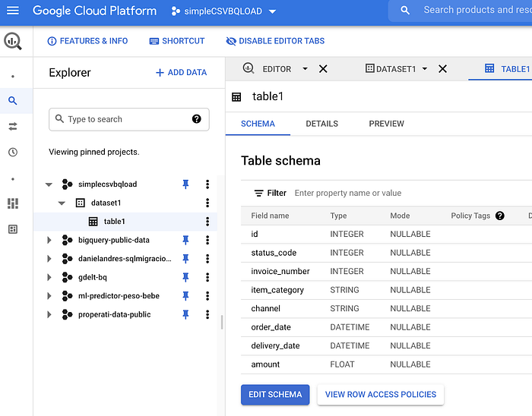Click the invoice_number field name
The width and height of the screenshot is (532, 416).
[280, 271]
